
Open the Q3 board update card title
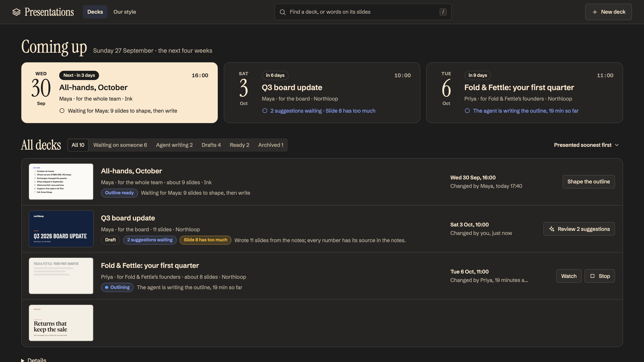click(x=292, y=87)
